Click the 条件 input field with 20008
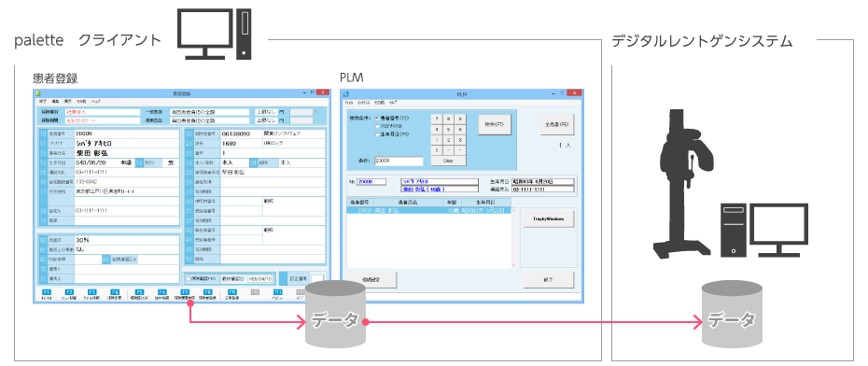The image size is (868, 366). pos(398,162)
